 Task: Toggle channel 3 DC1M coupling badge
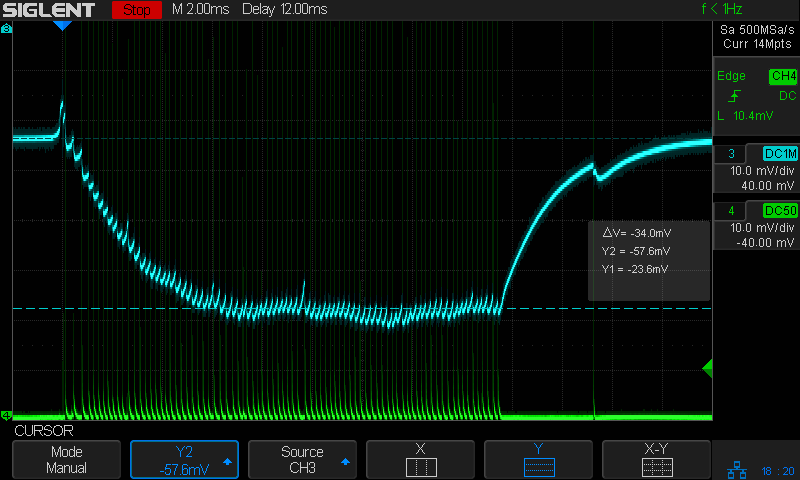pos(779,153)
